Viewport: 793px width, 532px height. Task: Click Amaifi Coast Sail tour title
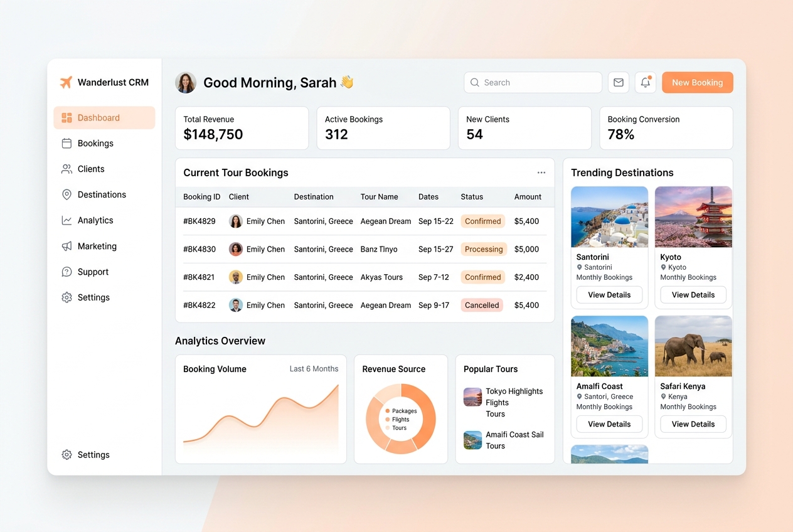tap(514, 435)
